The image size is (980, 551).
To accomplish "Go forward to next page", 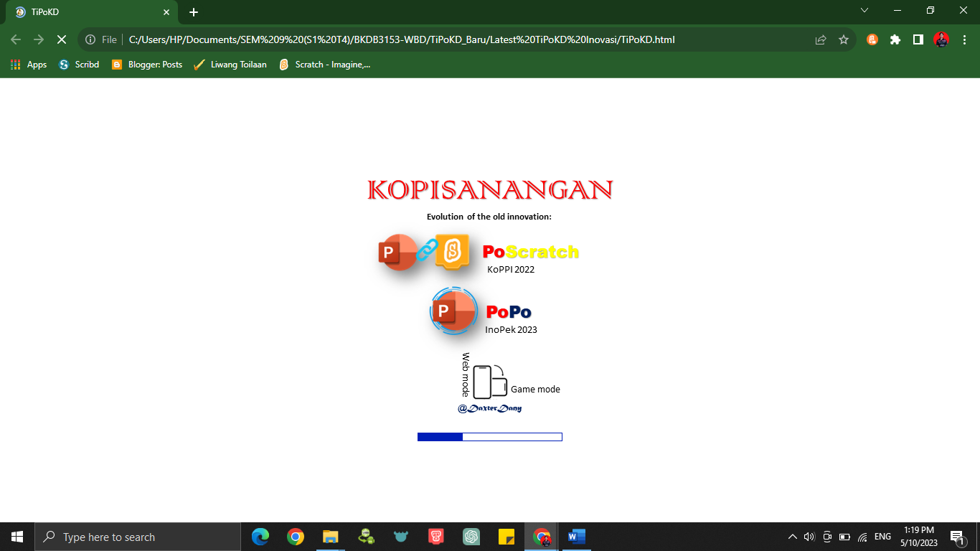I will click(x=39, y=40).
